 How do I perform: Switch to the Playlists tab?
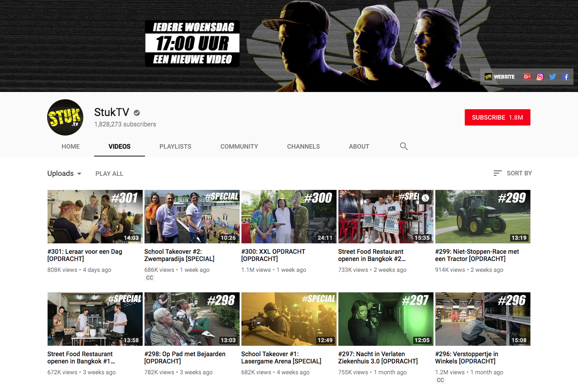click(175, 146)
